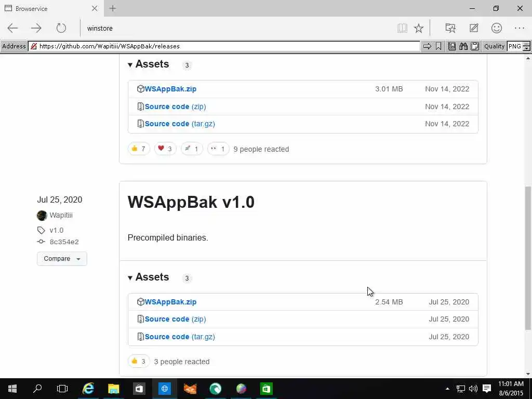Open the More actions ellipsis menu

(x=520, y=28)
